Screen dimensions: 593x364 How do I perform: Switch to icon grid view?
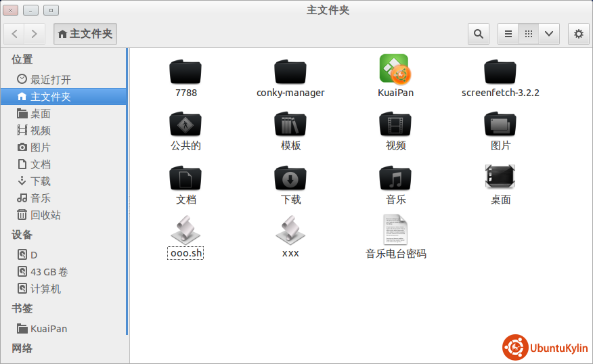tap(529, 34)
